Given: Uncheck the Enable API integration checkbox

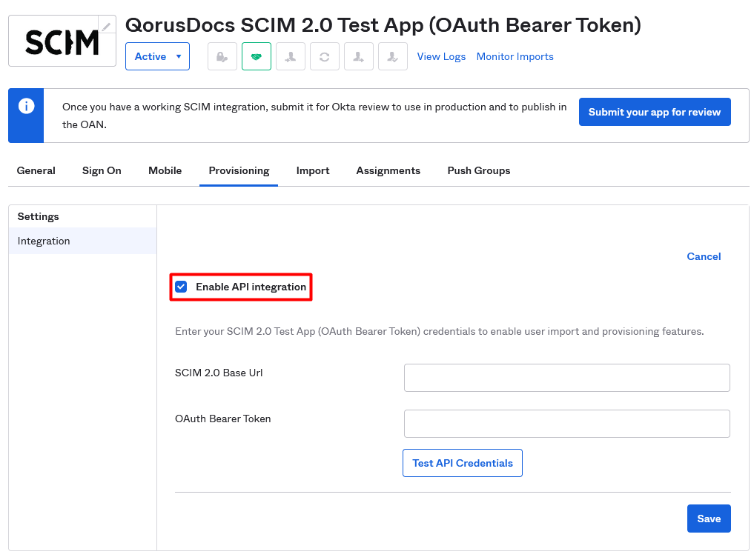Looking at the screenshot, I should (x=181, y=287).
